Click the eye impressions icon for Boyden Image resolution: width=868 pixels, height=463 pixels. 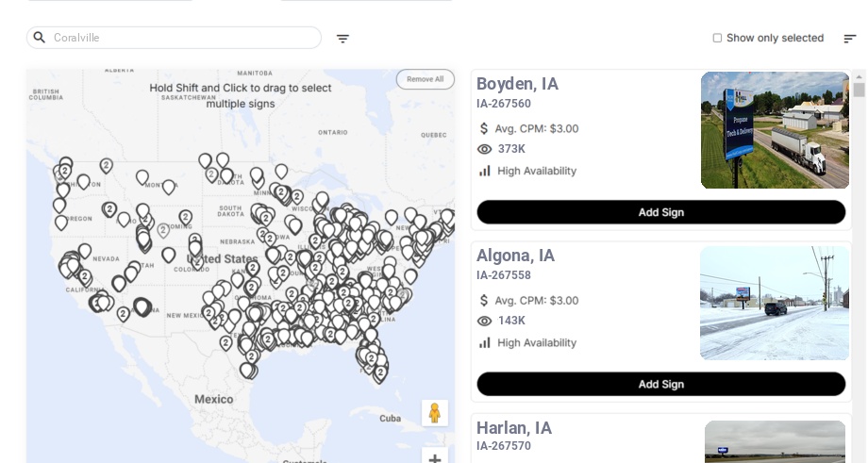484,149
